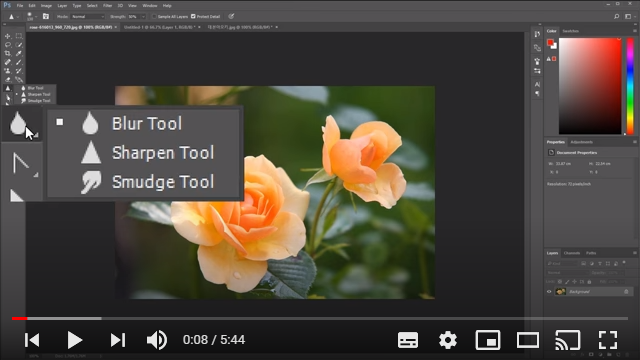Image resolution: width=640 pixels, height=360 pixels.
Task: Toggle lock all layer button
Action: coord(589,282)
